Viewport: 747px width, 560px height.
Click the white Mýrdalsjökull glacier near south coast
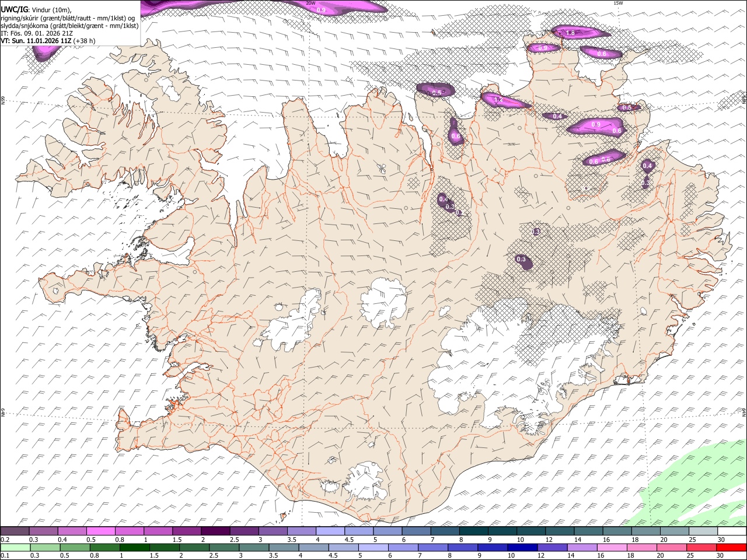click(x=365, y=481)
